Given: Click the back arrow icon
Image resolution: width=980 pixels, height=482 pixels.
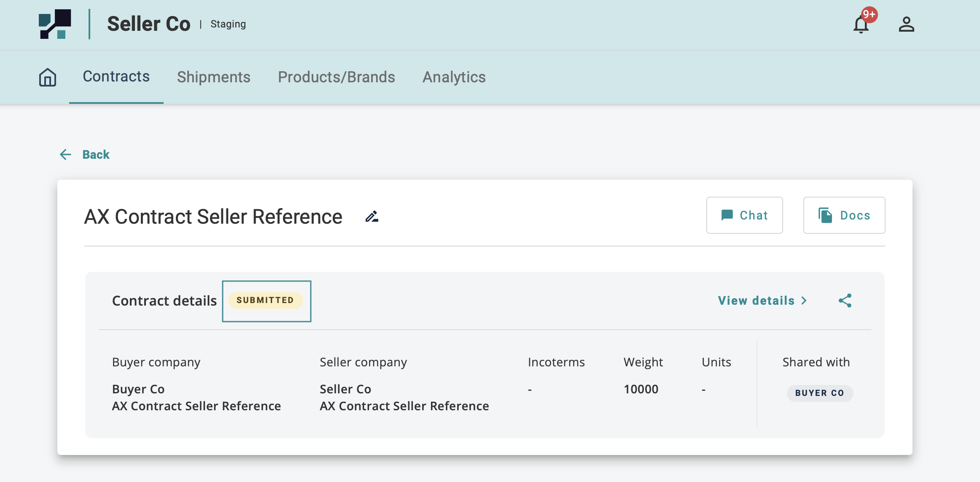Looking at the screenshot, I should (x=65, y=154).
